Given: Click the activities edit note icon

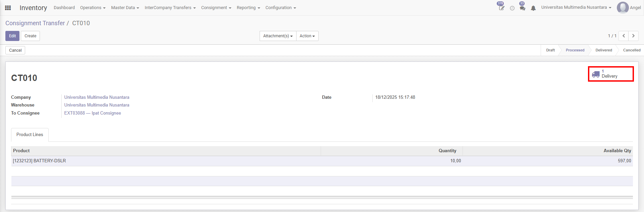Looking at the screenshot, I should coord(501,8).
